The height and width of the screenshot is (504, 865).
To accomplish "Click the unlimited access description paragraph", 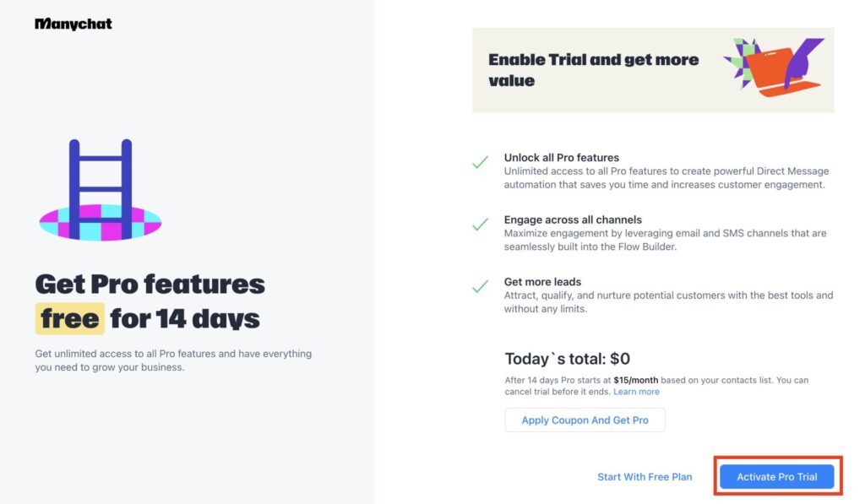I will pyautogui.click(x=173, y=360).
